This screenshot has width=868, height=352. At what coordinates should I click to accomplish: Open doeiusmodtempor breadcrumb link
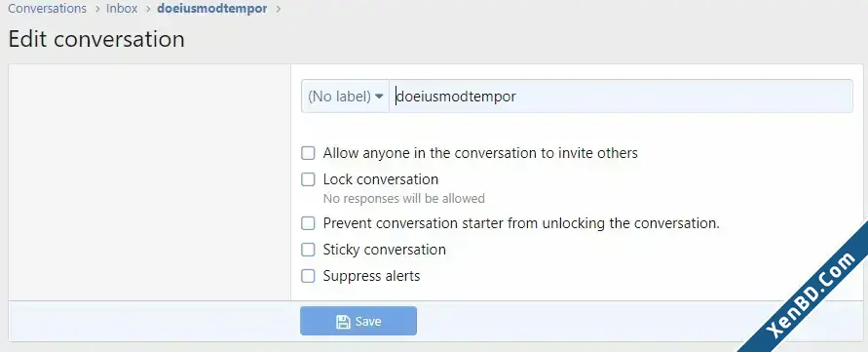(212, 9)
